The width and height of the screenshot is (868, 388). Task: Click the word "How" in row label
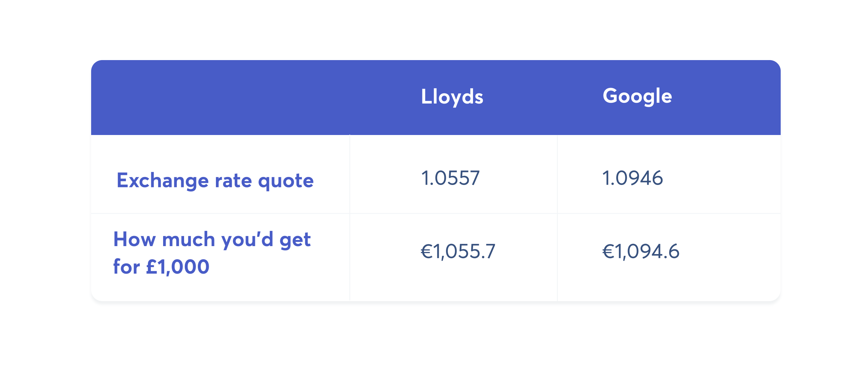pyautogui.click(x=135, y=240)
